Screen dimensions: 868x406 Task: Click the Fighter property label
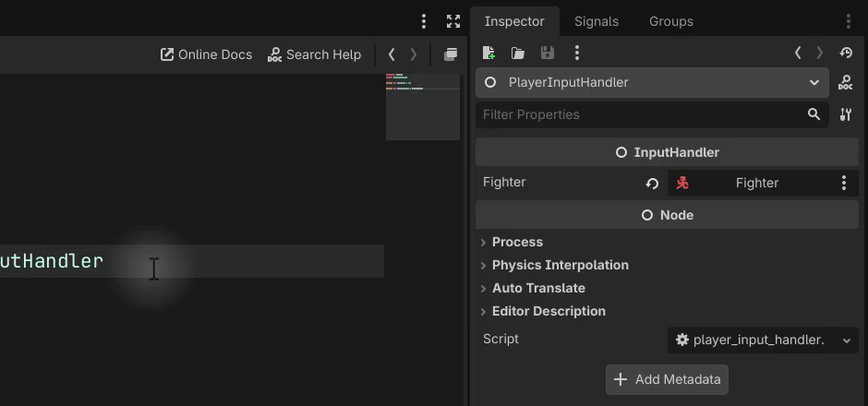pos(504,183)
